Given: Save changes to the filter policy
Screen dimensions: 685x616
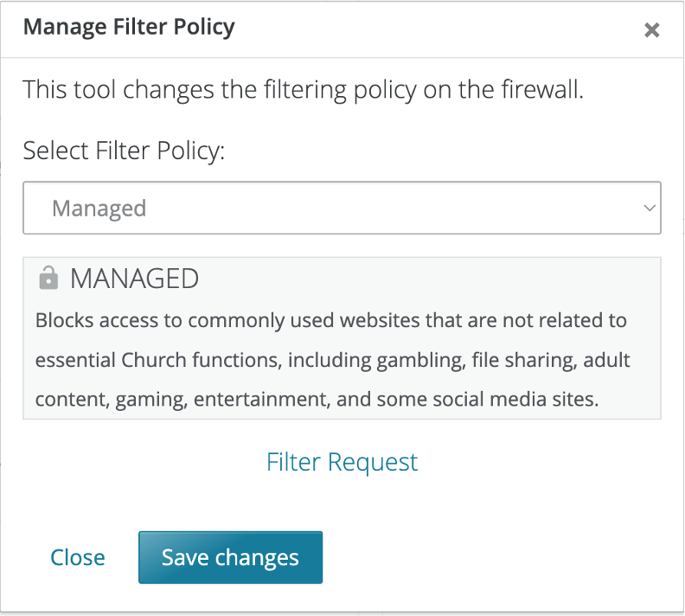Looking at the screenshot, I should click(230, 557).
